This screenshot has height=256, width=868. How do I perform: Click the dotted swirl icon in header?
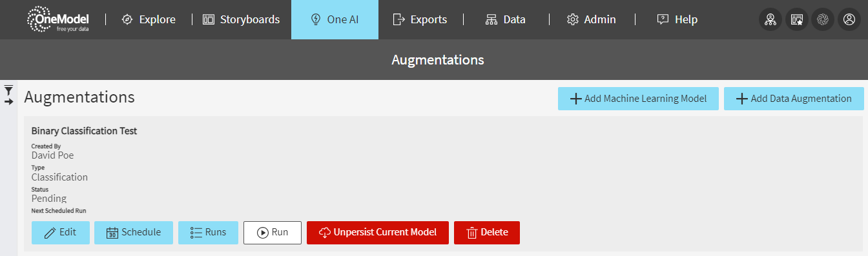822,20
